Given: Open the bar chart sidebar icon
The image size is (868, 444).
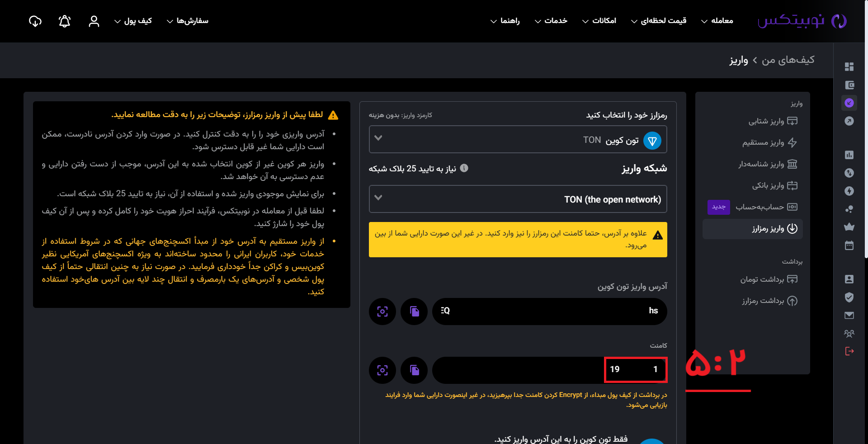Looking at the screenshot, I should click(x=849, y=155).
